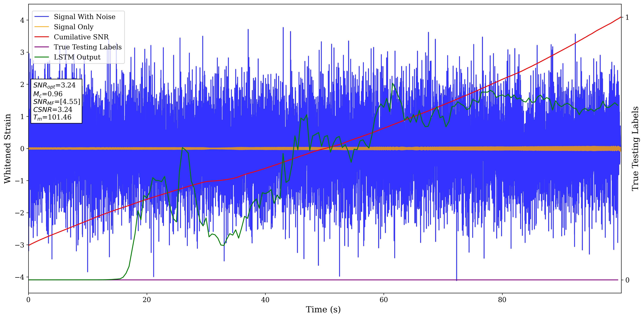Click the purple True Testing Labels legend line
644x318 pixels.
(42, 47)
